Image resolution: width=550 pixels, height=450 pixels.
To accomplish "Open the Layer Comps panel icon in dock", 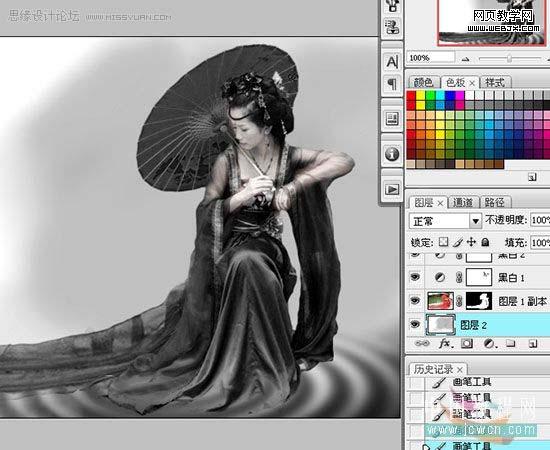I will (392, 119).
